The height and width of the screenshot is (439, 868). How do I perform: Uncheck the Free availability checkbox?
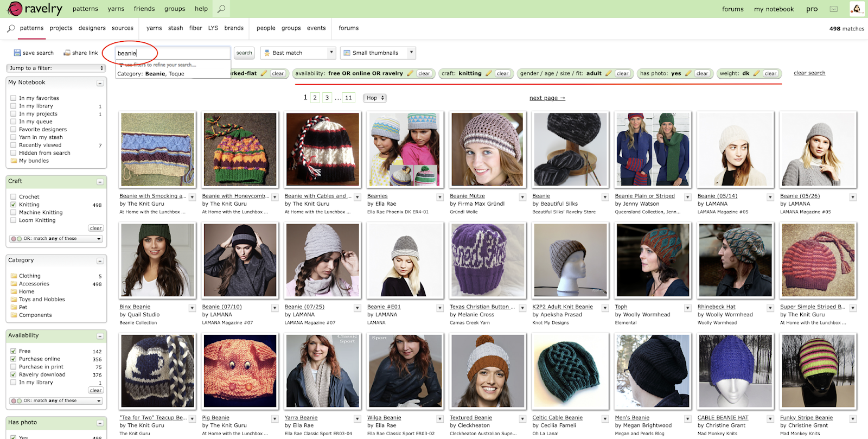[x=14, y=351]
